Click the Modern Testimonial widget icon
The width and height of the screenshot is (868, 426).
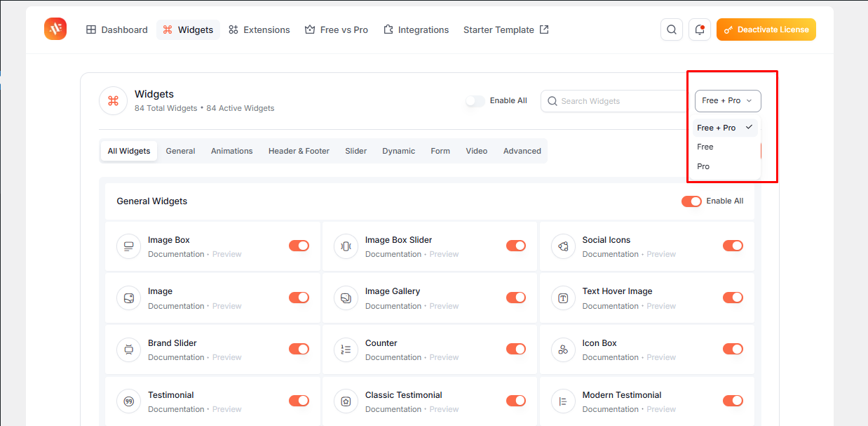point(563,401)
